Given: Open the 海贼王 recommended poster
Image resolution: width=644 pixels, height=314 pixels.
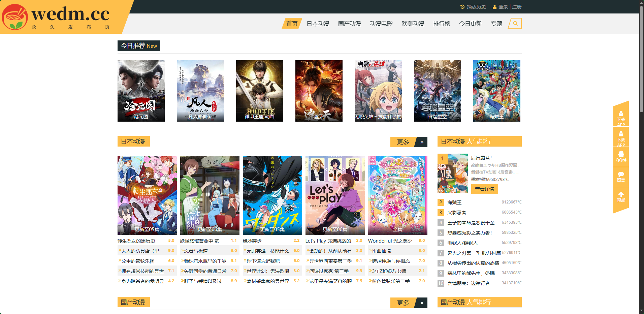Looking at the screenshot, I should pyautogui.click(x=496, y=91).
